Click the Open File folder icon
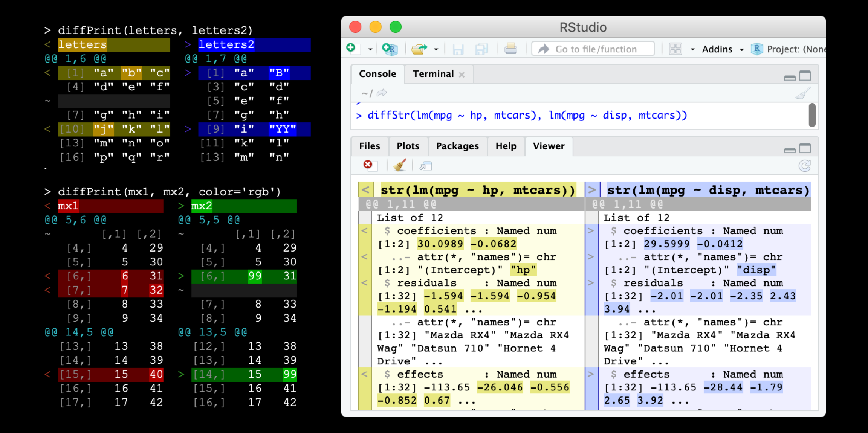The image size is (868, 433). click(x=419, y=49)
